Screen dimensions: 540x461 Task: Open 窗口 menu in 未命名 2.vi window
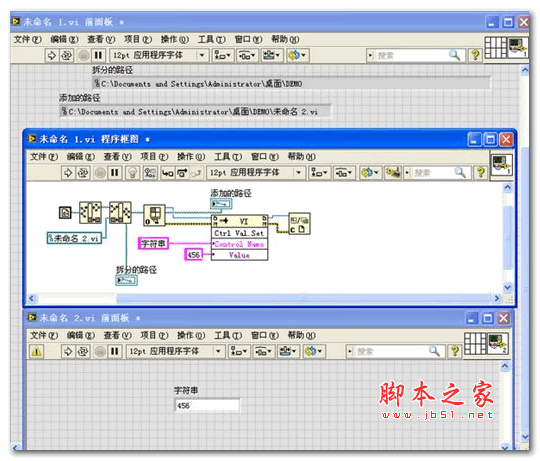coord(265,335)
